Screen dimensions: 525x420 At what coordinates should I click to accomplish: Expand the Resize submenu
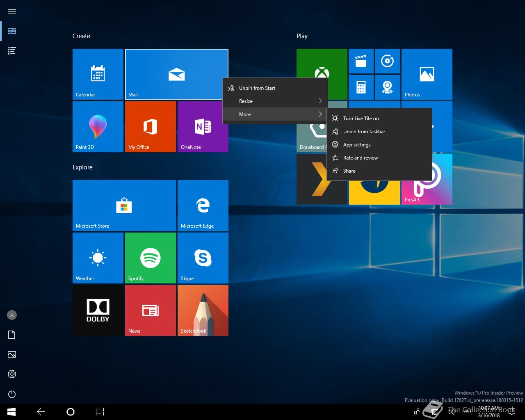[275, 101]
